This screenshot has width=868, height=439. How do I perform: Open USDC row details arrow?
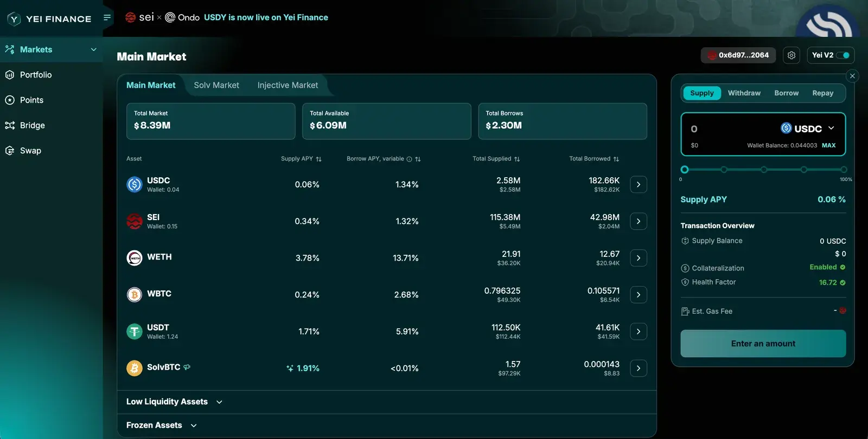(639, 185)
